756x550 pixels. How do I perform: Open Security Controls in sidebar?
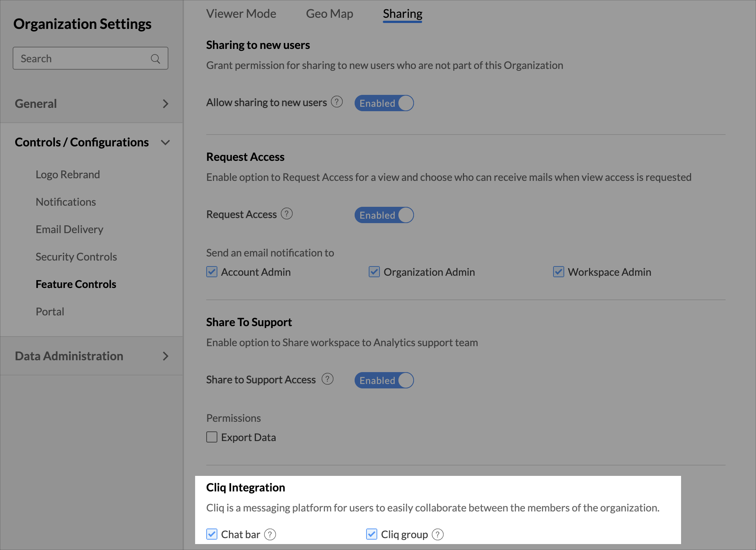pyautogui.click(x=76, y=256)
